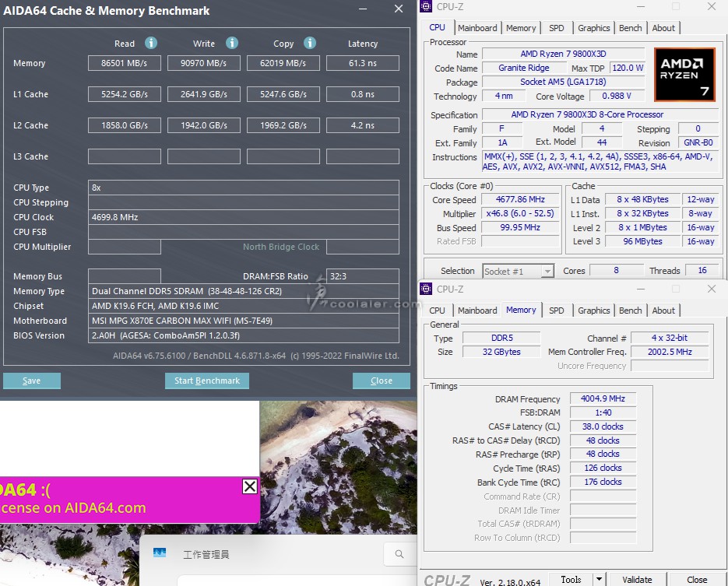Open the SPD tab in lower CPU-Z window
The image size is (728, 586).
[556, 310]
